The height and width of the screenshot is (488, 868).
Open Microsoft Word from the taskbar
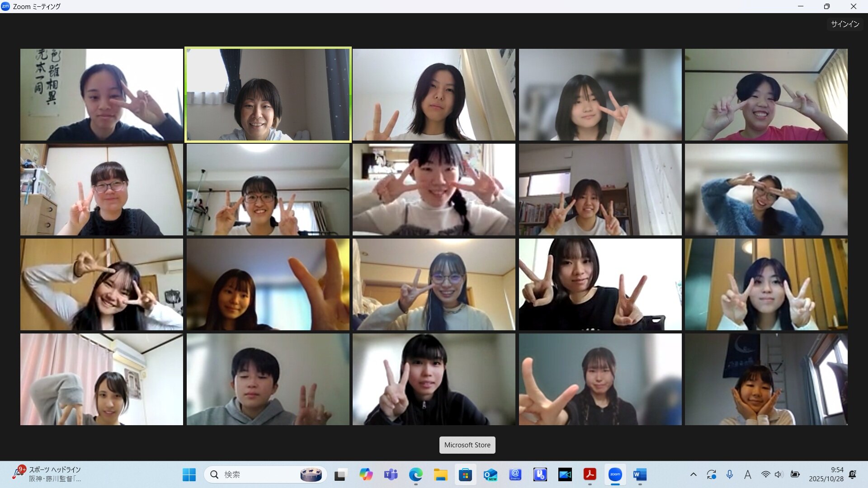coord(640,474)
